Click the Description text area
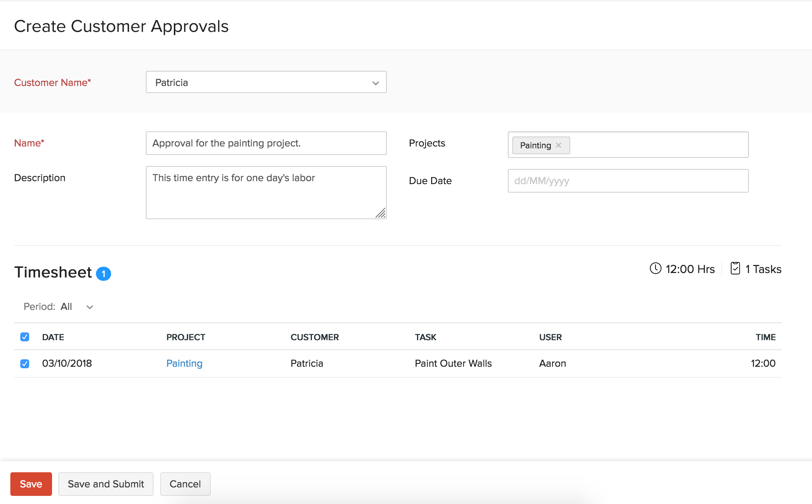 coord(266,191)
